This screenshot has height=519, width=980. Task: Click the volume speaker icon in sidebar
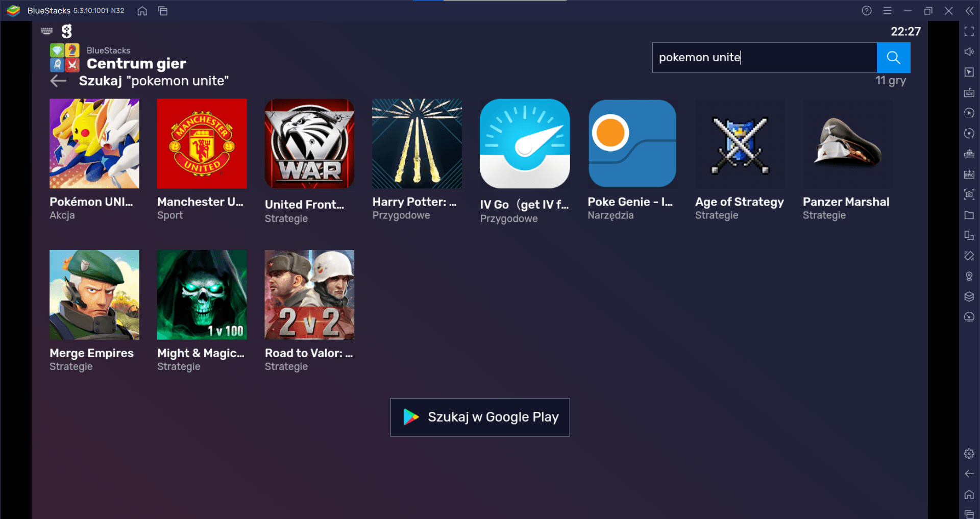click(969, 52)
